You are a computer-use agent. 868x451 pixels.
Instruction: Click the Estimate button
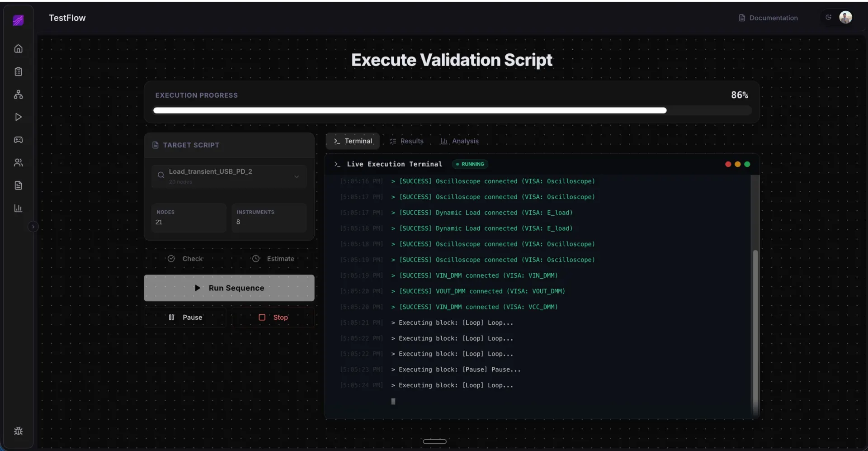coord(273,259)
